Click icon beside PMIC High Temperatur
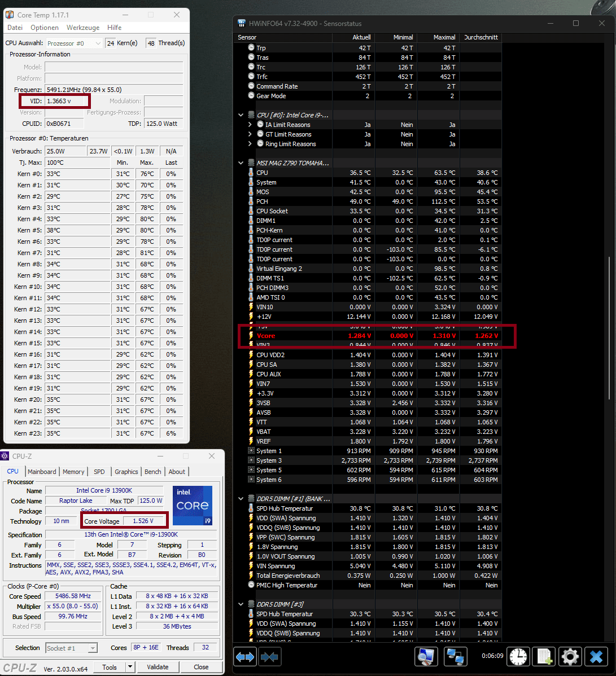Image resolution: width=616 pixels, height=676 pixels. pyautogui.click(x=251, y=585)
